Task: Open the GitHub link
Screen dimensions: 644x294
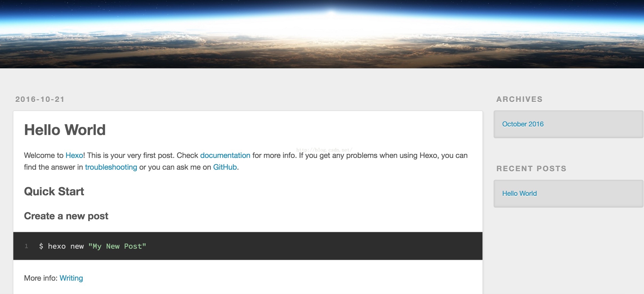Action: point(225,167)
